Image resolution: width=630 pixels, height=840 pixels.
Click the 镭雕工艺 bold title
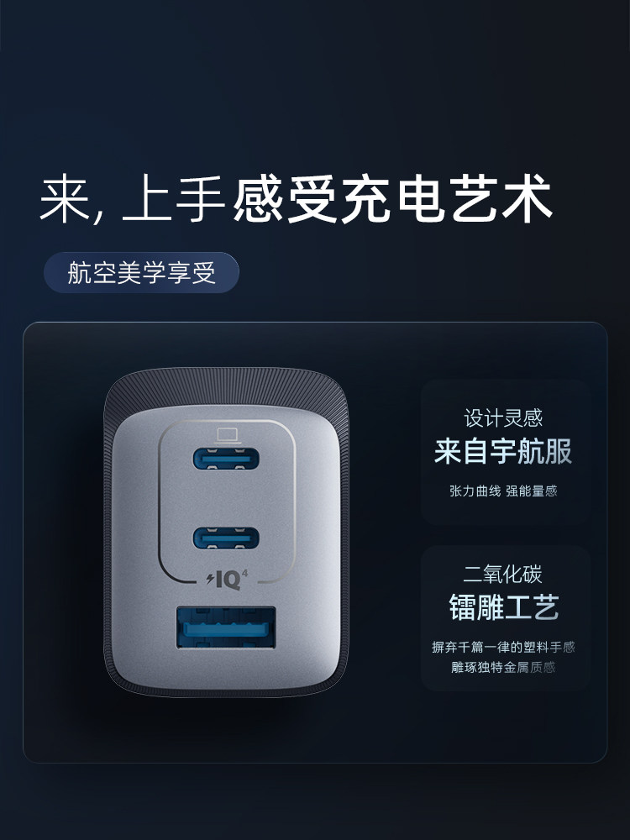[503, 607]
